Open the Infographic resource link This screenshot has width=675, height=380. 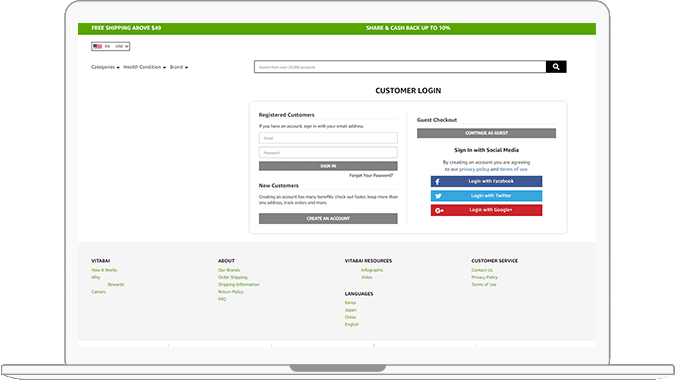coord(372,270)
